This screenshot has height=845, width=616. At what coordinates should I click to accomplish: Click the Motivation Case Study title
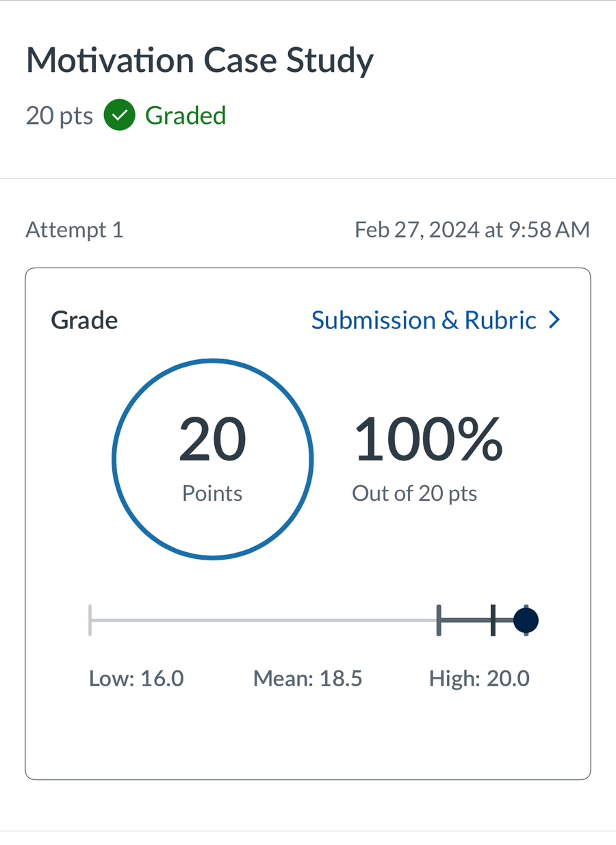click(x=200, y=62)
